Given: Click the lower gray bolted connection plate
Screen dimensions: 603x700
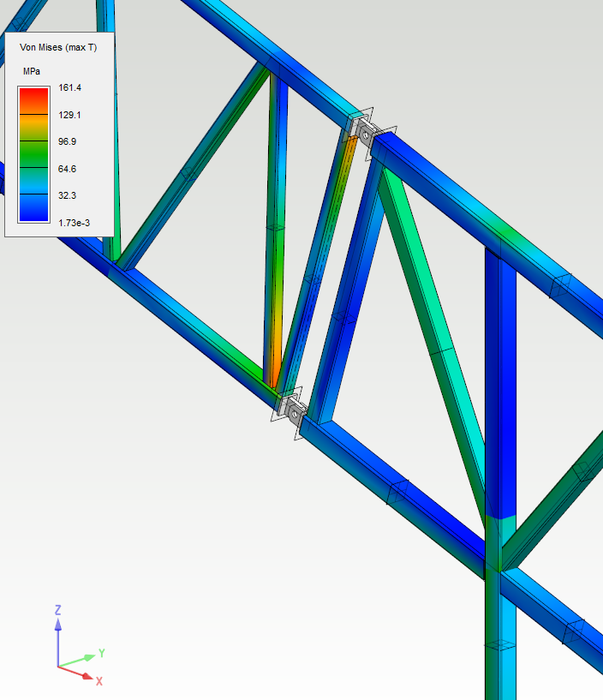Looking at the screenshot, I should click(x=295, y=415).
